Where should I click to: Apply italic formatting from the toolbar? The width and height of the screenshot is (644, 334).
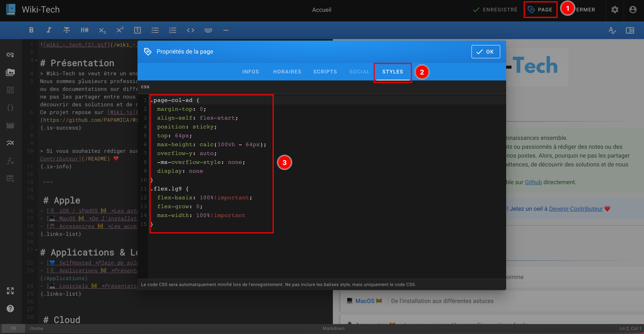click(x=49, y=30)
